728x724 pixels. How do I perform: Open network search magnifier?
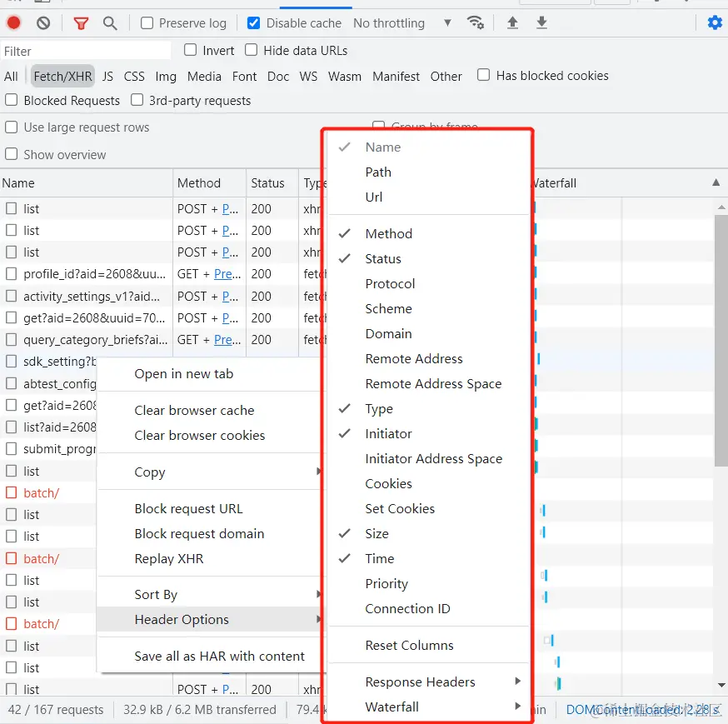110,22
